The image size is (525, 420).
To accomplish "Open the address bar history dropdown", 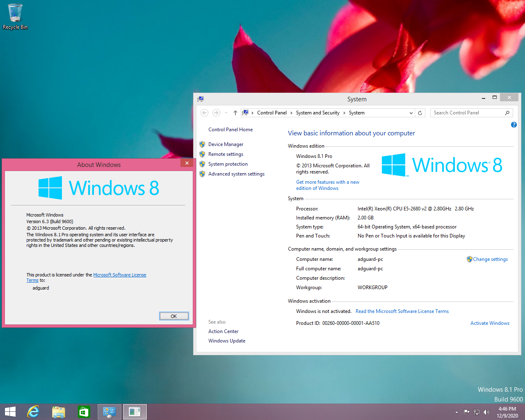I will [x=411, y=113].
